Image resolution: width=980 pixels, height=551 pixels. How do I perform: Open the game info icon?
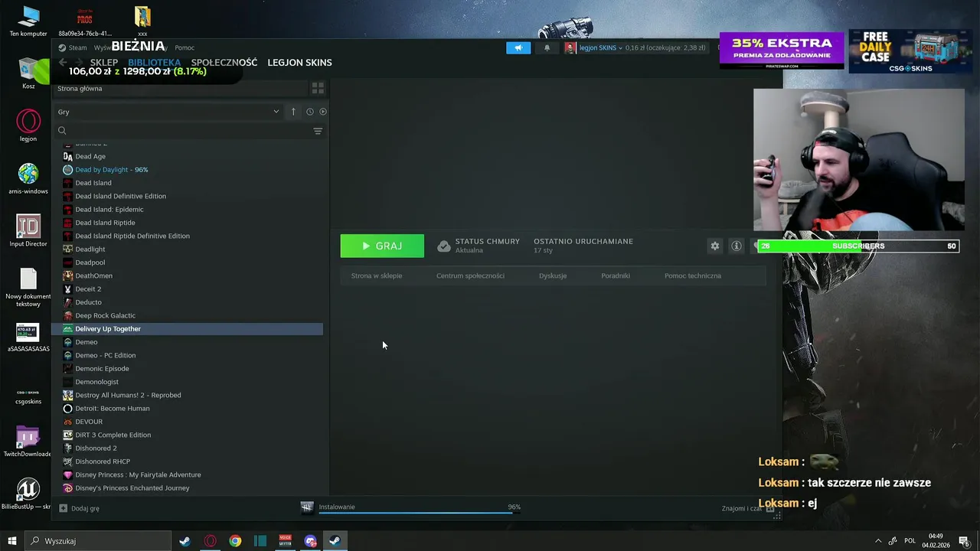(x=737, y=246)
